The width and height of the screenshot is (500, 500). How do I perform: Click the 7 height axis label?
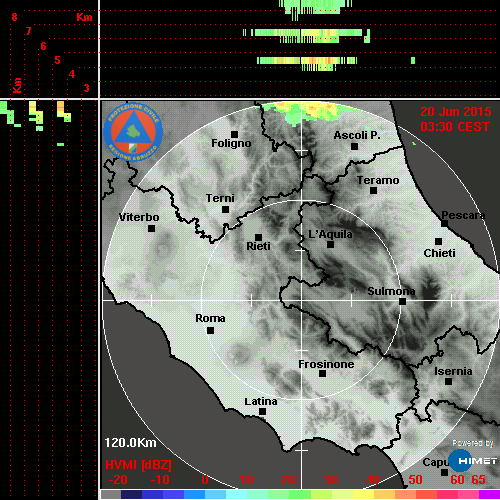tap(28, 31)
